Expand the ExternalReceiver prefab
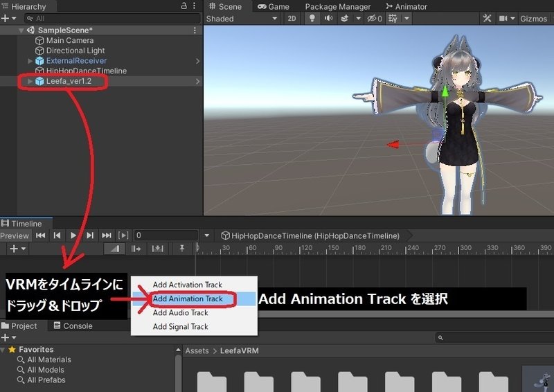The width and height of the screenshot is (554, 392). pyautogui.click(x=30, y=61)
